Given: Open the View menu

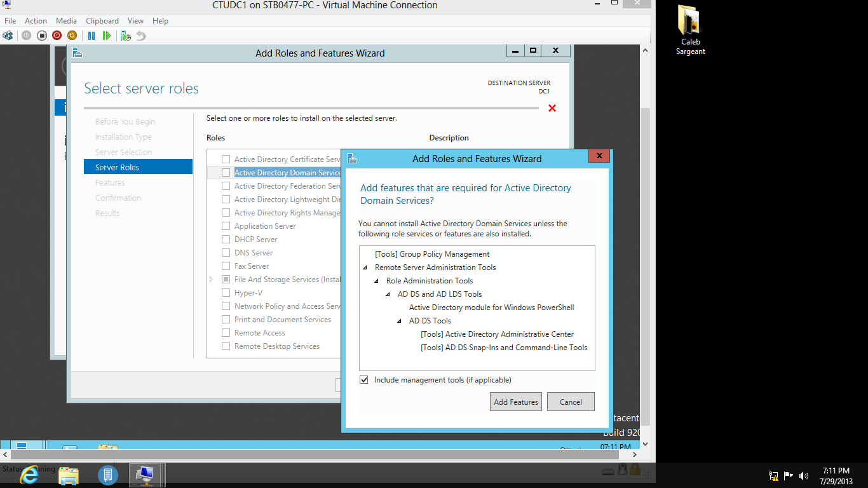Looking at the screenshot, I should click(135, 21).
